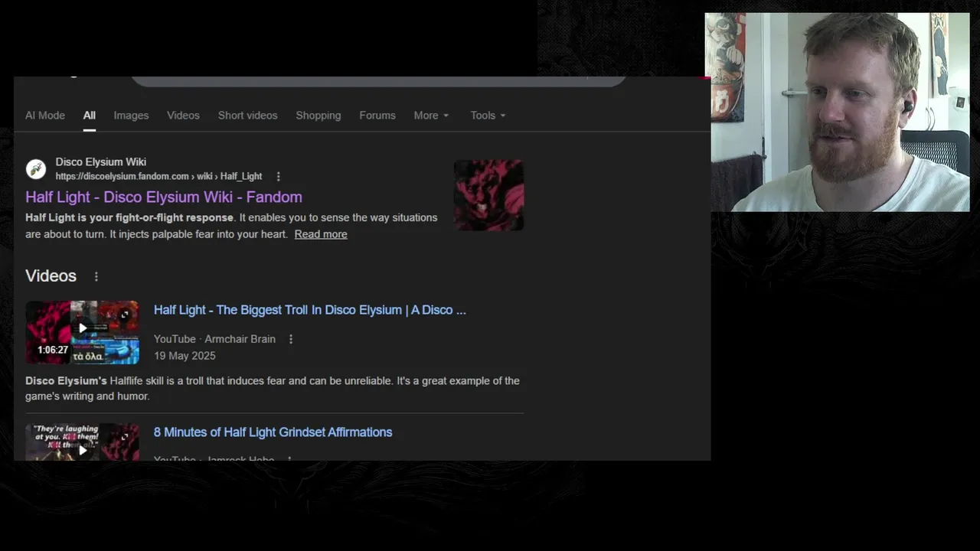Open Half Light red wiki thumbnail
This screenshot has height=551, width=980.
488,195
